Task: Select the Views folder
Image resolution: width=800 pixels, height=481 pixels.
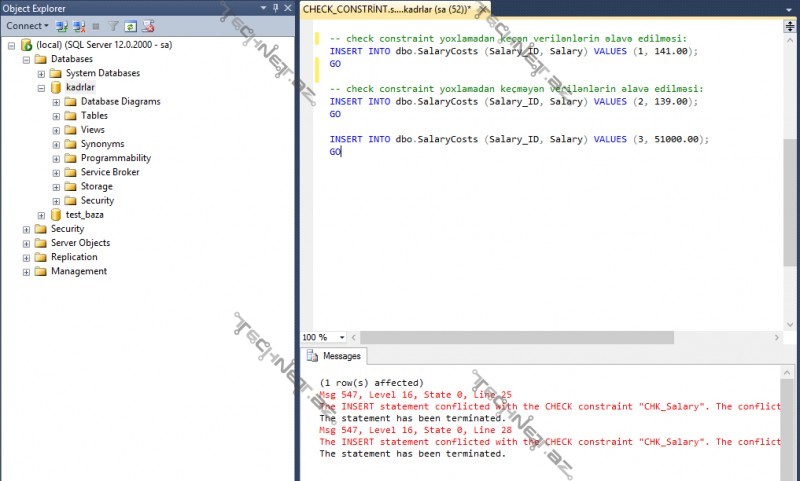Action: tap(92, 130)
